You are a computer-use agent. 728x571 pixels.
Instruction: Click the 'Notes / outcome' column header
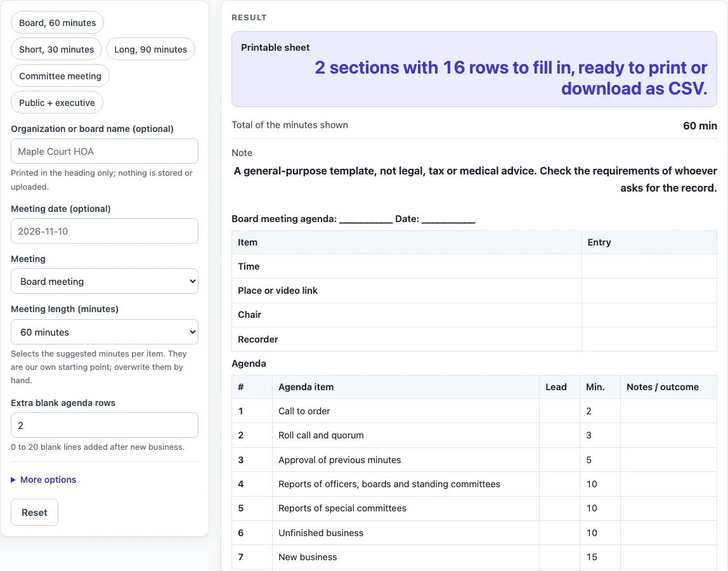click(x=663, y=387)
